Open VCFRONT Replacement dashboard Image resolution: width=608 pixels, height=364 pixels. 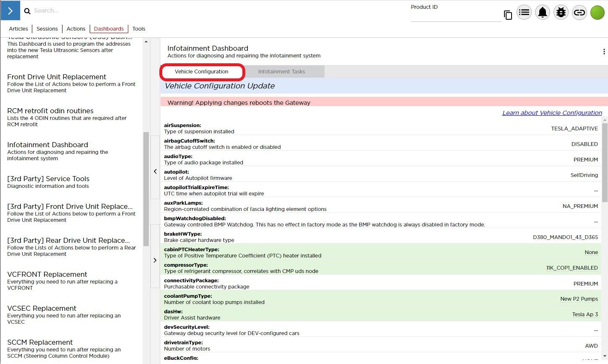(x=47, y=274)
